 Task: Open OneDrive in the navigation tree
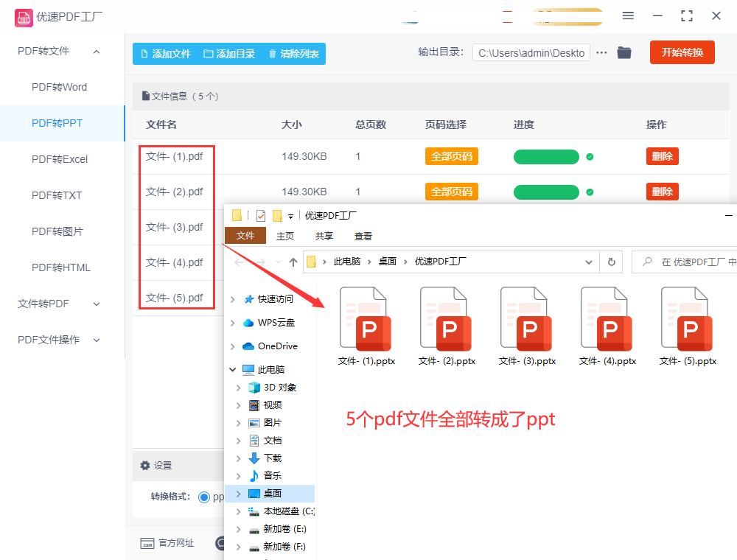(277, 346)
